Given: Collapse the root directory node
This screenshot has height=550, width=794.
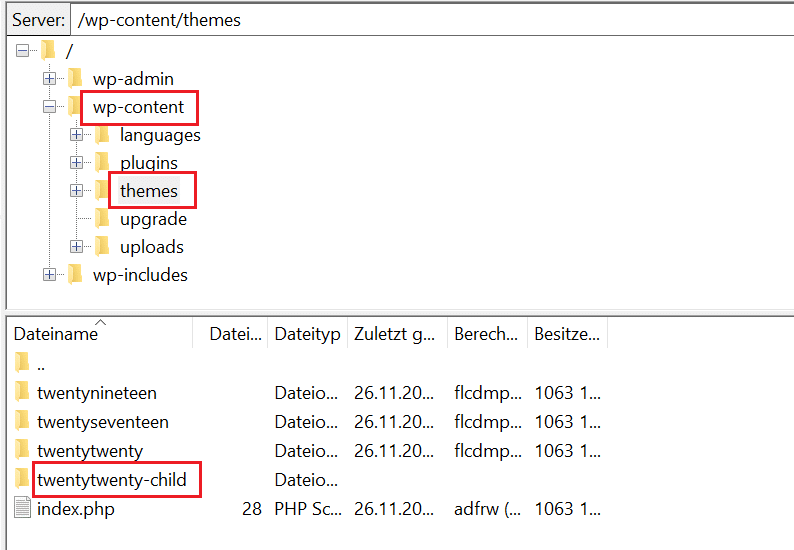Looking at the screenshot, I should coord(22,50).
